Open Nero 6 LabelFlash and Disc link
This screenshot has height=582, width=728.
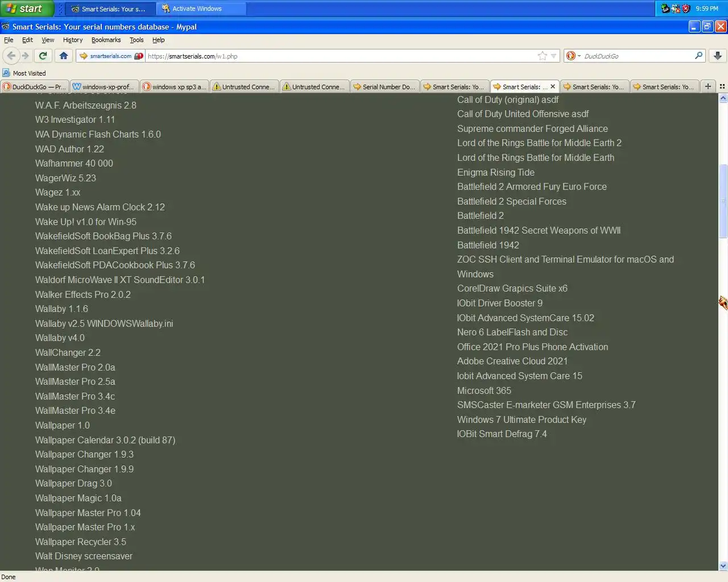tap(512, 332)
